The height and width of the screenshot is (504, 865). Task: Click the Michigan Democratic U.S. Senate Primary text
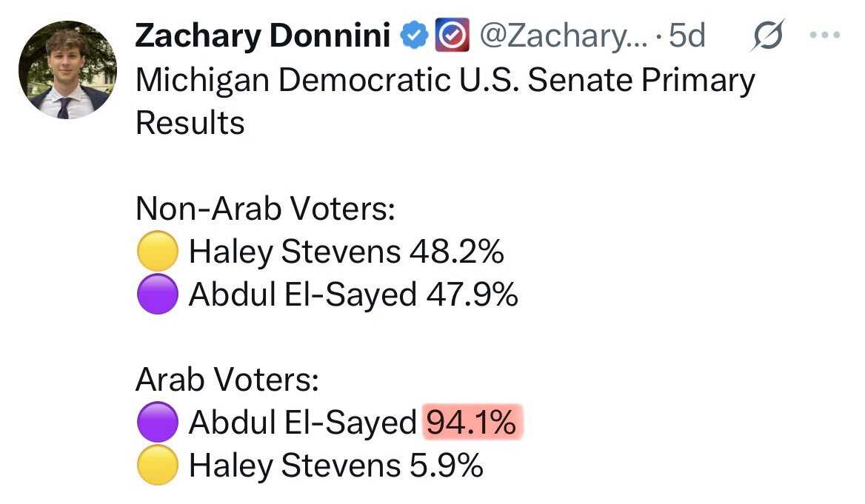coord(445,81)
